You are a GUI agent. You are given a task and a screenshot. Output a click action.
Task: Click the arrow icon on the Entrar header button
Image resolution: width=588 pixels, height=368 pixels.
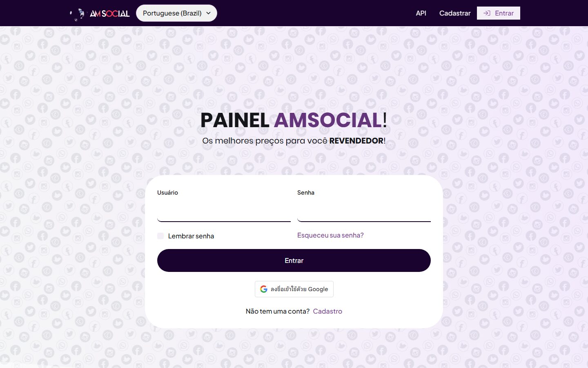(x=487, y=13)
